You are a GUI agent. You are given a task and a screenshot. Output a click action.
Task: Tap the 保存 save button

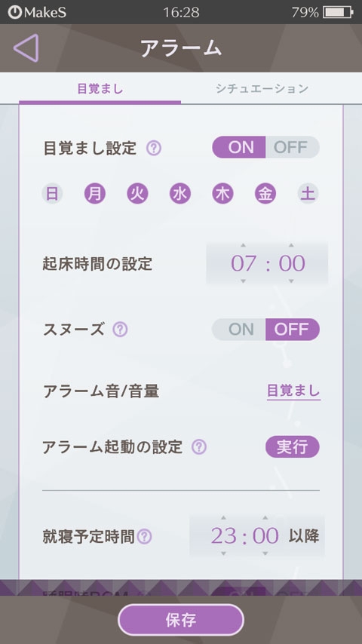click(181, 620)
